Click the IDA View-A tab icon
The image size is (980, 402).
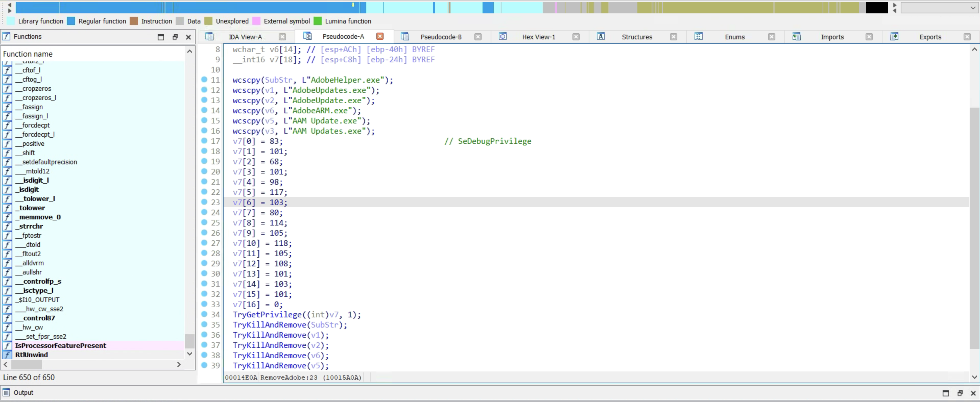[x=209, y=36]
